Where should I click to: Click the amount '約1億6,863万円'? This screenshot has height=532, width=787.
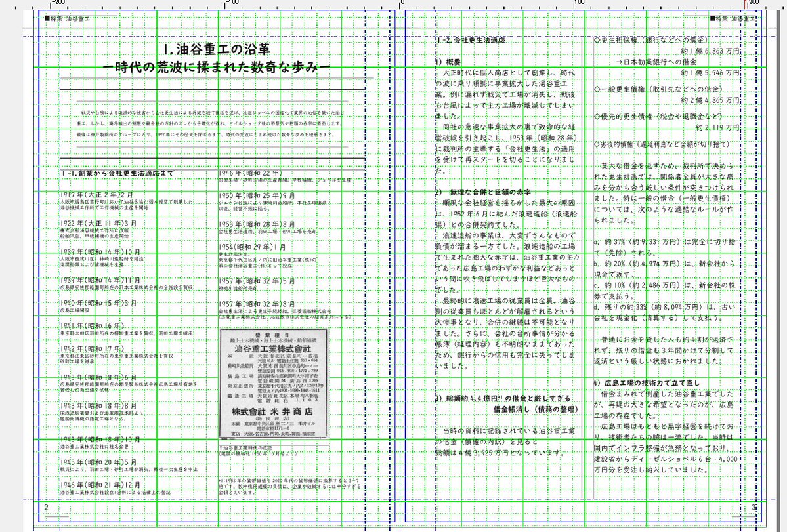(x=710, y=51)
